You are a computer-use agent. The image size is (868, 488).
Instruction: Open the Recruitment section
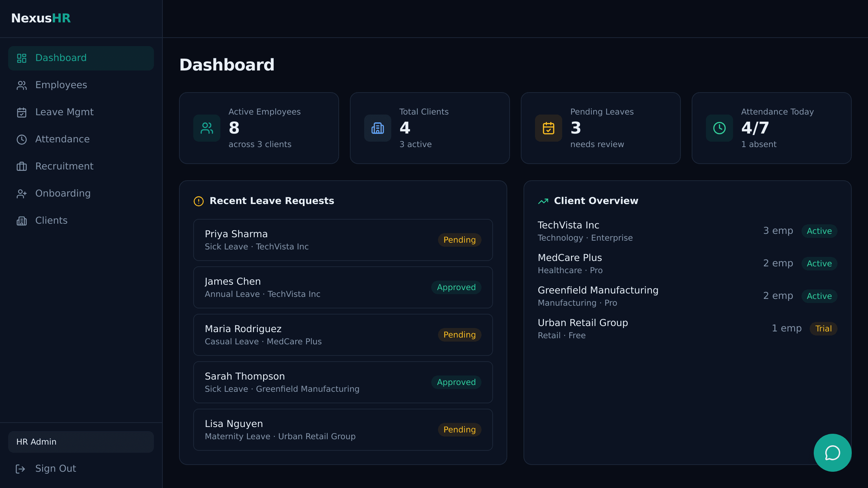[x=81, y=167]
